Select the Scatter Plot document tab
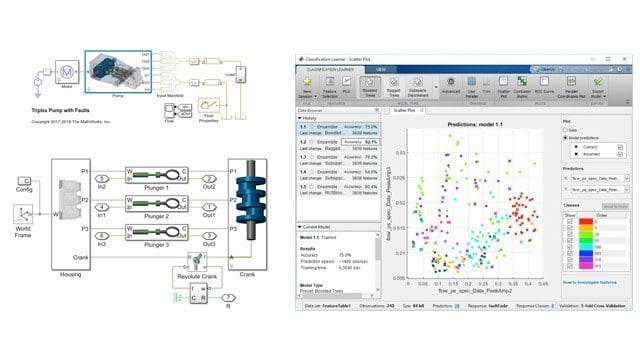This screenshot has height=360, width=640. pyautogui.click(x=404, y=110)
